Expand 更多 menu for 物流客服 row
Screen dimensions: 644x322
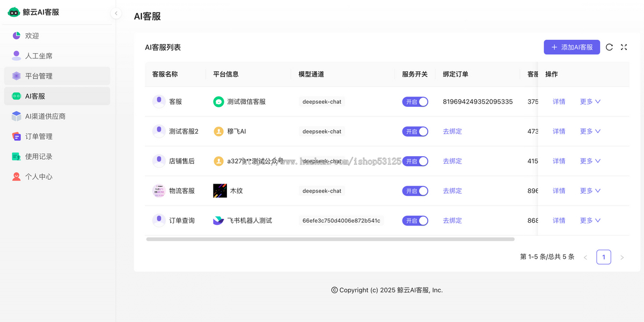(x=590, y=191)
